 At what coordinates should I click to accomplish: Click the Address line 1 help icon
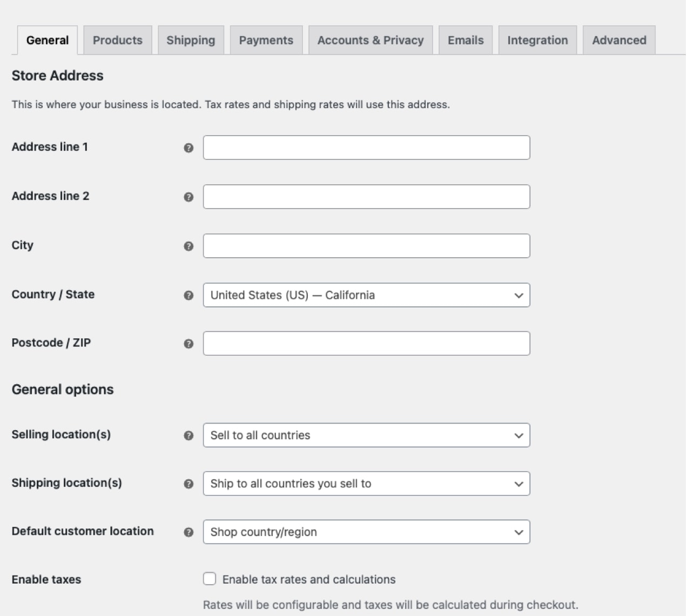tap(188, 148)
